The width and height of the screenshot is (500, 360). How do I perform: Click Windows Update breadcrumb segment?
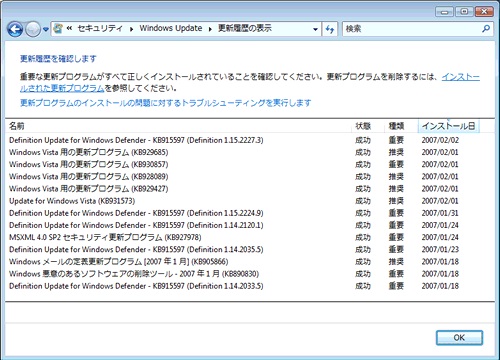coord(171,28)
